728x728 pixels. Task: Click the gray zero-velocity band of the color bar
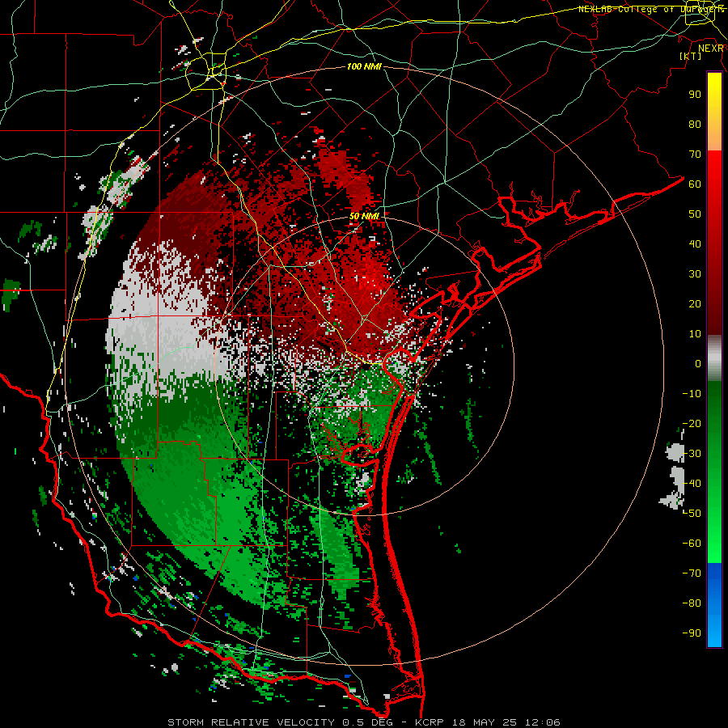pyautogui.click(x=714, y=358)
